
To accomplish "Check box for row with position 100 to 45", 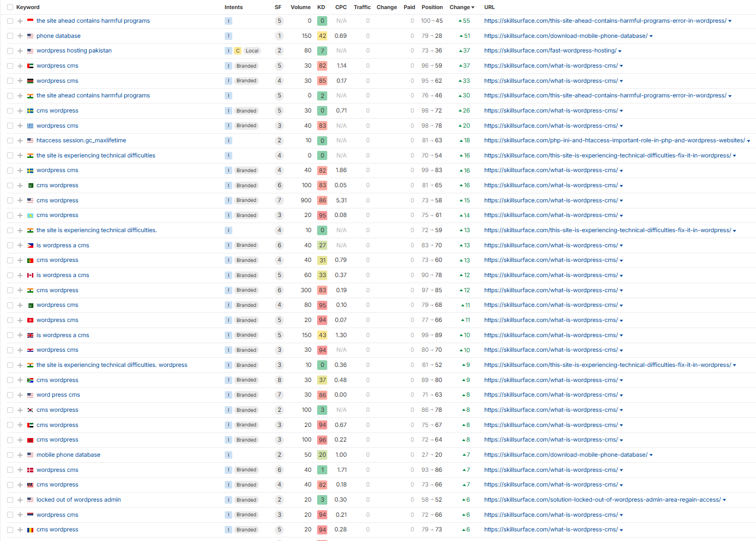I will point(10,21).
